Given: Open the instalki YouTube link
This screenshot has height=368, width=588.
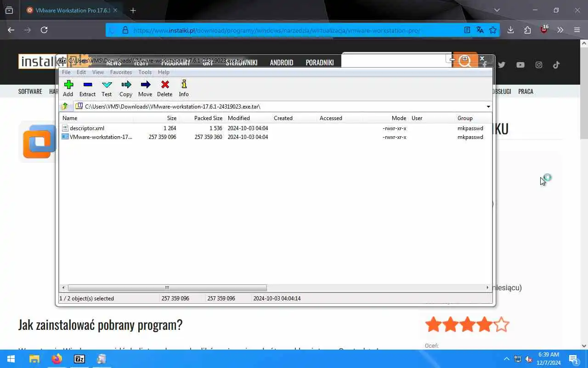Looking at the screenshot, I should pyautogui.click(x=520, y=65).
